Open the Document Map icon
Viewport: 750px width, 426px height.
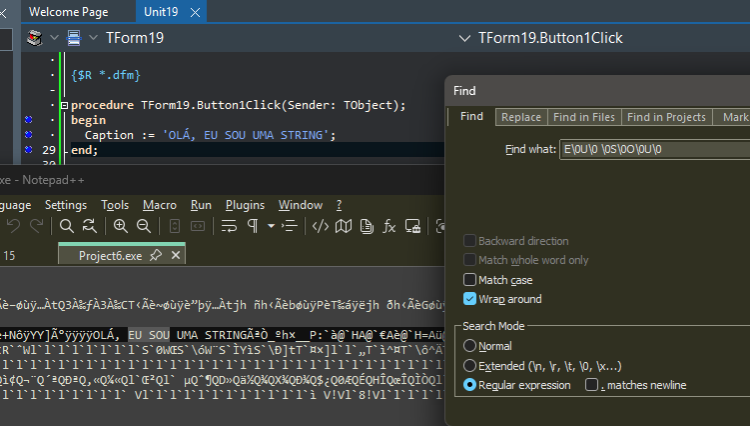[343, 226]
